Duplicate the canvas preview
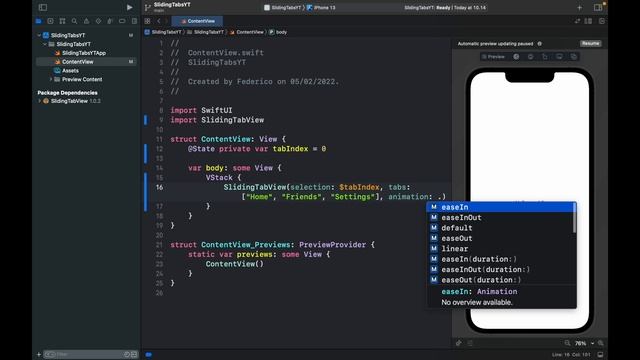640x360 pixels. [x=573, y=57]
